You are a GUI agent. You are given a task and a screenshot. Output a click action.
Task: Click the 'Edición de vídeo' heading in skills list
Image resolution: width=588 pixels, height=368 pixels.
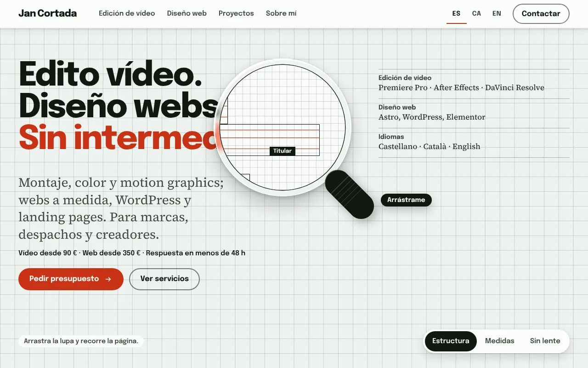(x=405, y=78)
